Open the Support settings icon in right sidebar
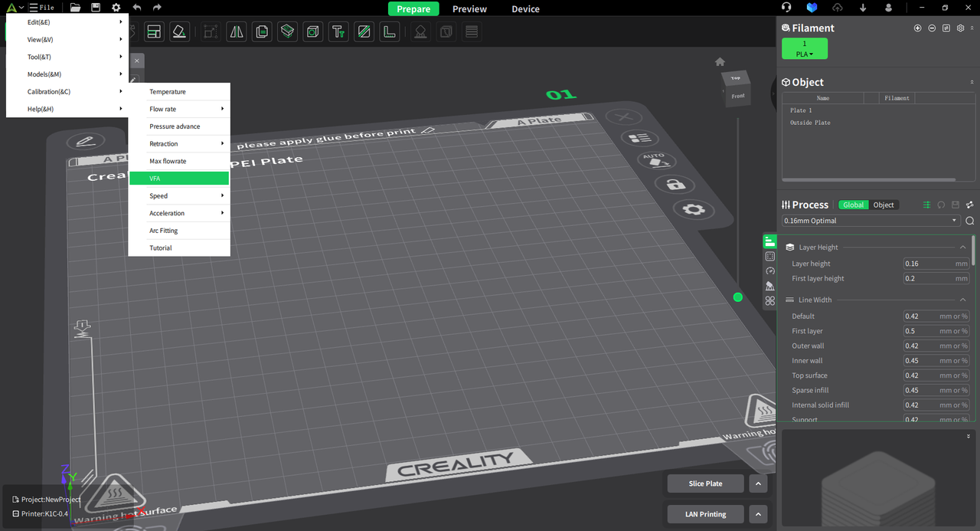 click(769, 286)
